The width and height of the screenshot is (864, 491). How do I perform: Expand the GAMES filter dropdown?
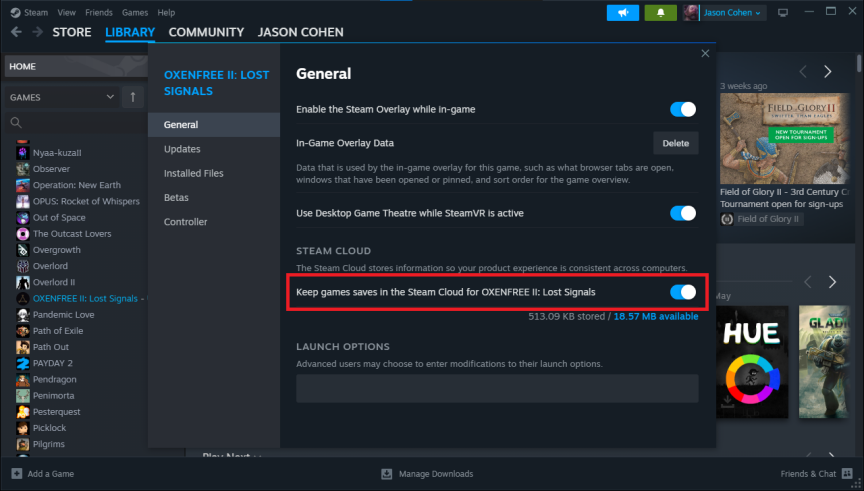coord(110,97)
